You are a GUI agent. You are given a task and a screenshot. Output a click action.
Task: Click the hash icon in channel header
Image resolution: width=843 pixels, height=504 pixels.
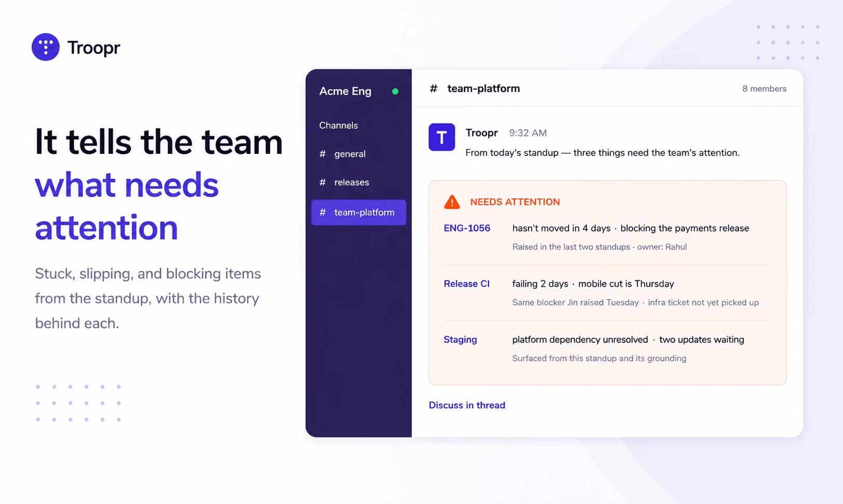pyautogui.click(x=433, y=89)
